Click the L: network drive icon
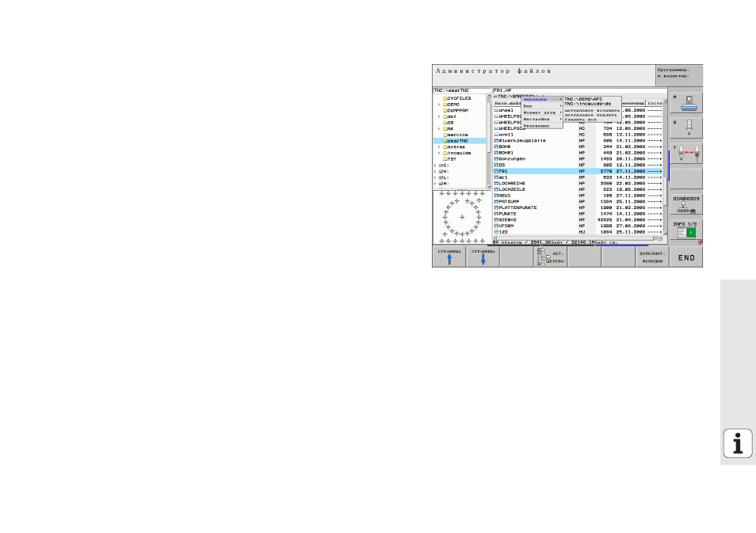This screenshot has width=756, height=533. point(441,177)
